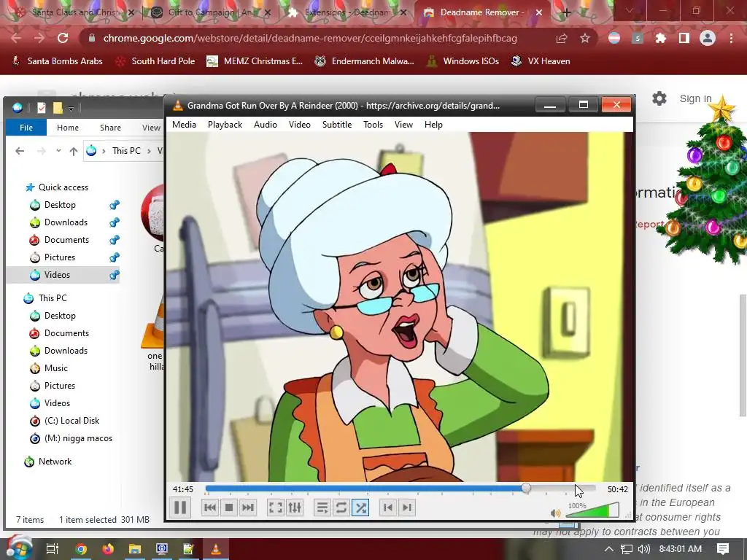
Task: Open pinned Downloads under Quick access
Action: tap(66, 222)
